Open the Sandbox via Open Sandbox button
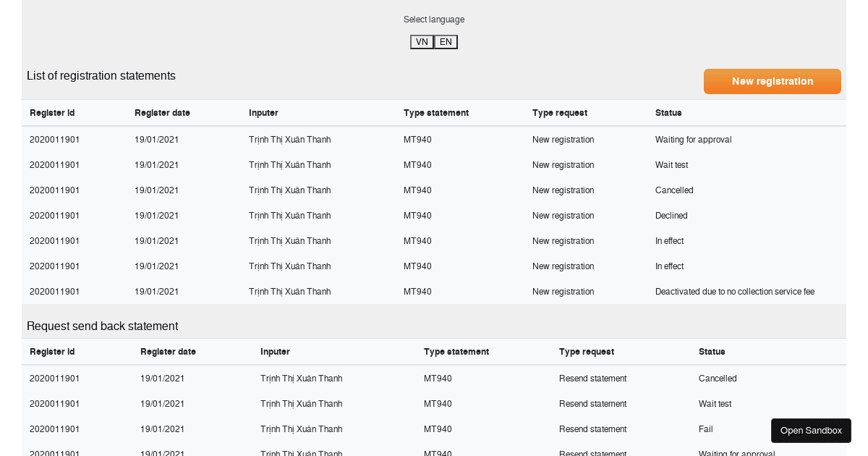 811,431
